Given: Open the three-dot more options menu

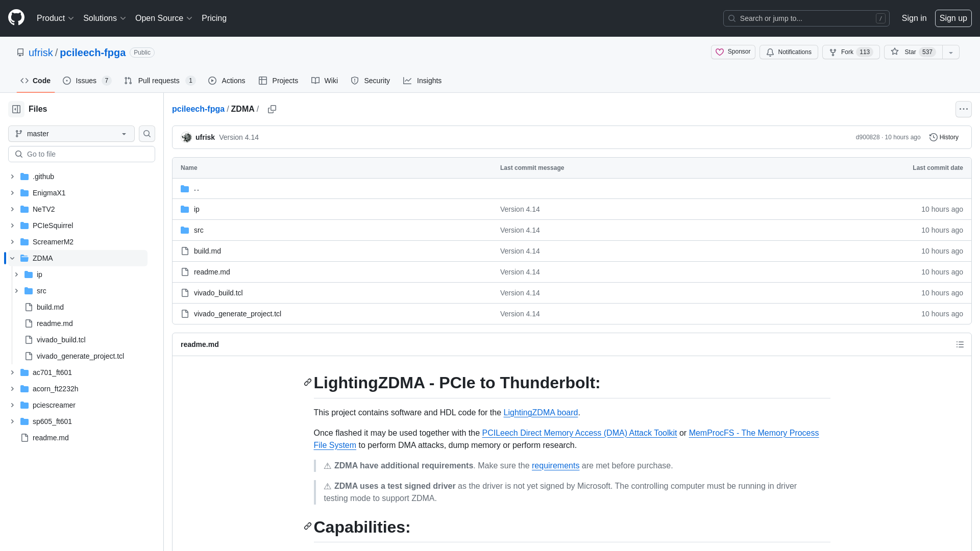Looking at the screenshot, I should click(964, 109).
